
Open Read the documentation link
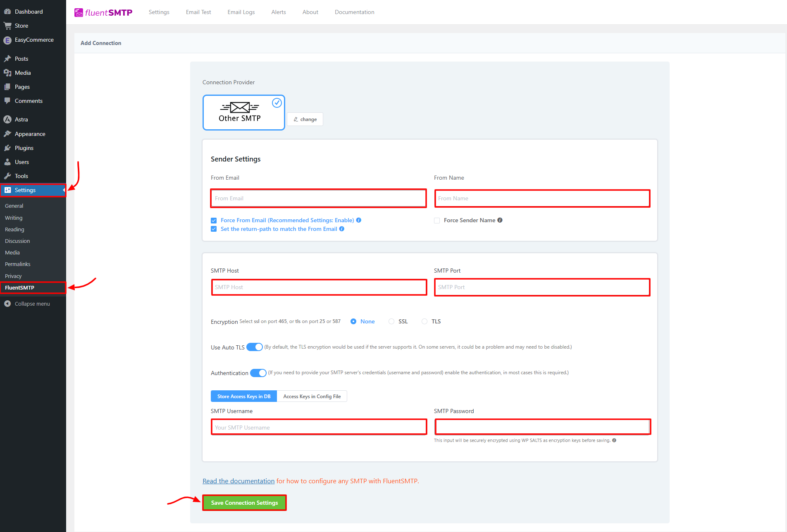[x=238, y=481]
